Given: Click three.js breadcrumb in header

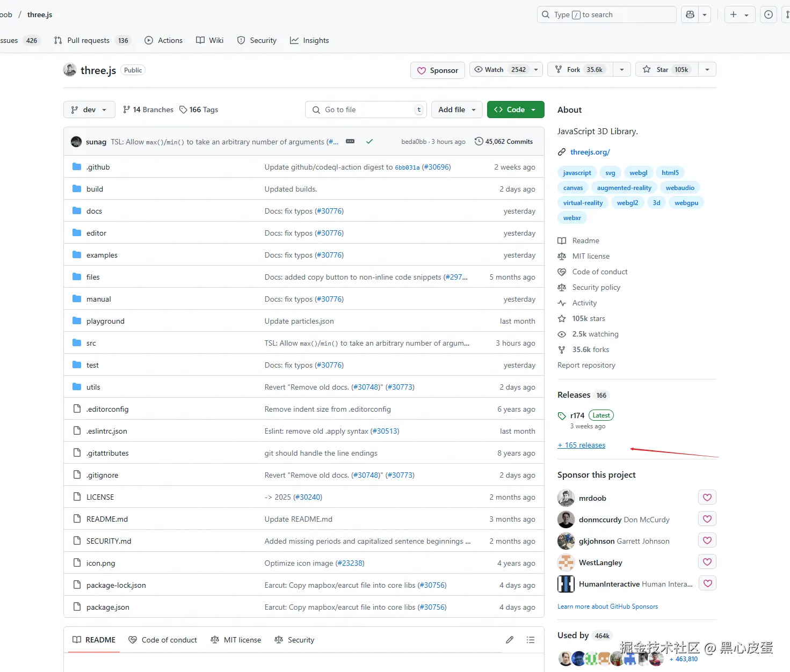Looking at the screenshot, I should pyautogui.click(x=40, y=14).
